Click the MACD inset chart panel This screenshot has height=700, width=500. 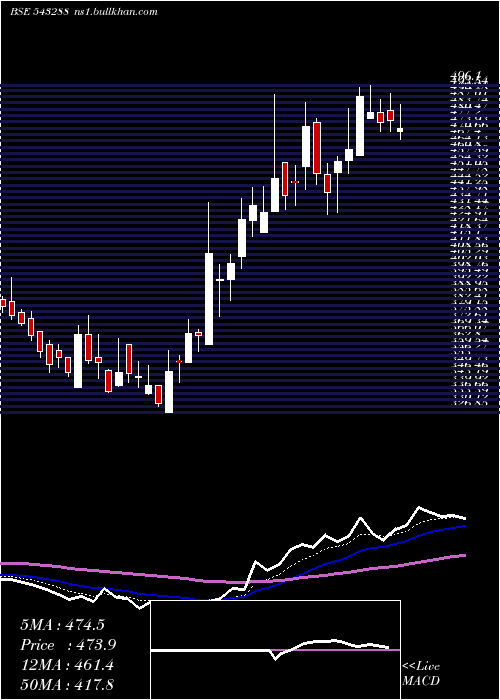point(275,650)
